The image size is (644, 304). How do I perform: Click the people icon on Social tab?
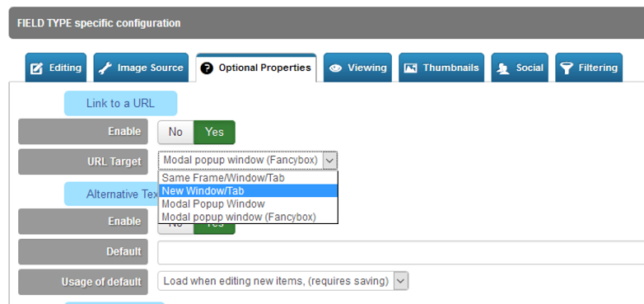coord(503,68)
